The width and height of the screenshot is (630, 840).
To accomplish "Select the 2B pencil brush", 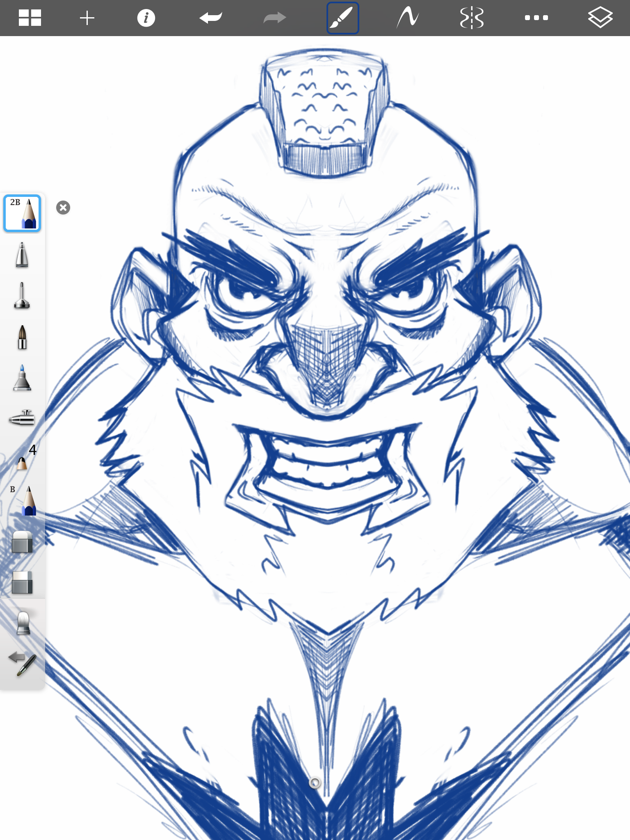I will [22, 213].
